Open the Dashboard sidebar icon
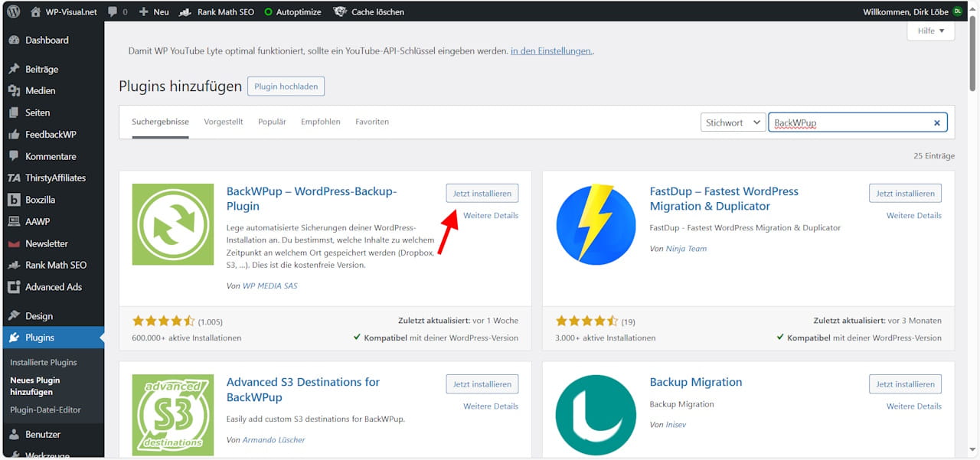980x460 pixels. [x=14, y=40]
